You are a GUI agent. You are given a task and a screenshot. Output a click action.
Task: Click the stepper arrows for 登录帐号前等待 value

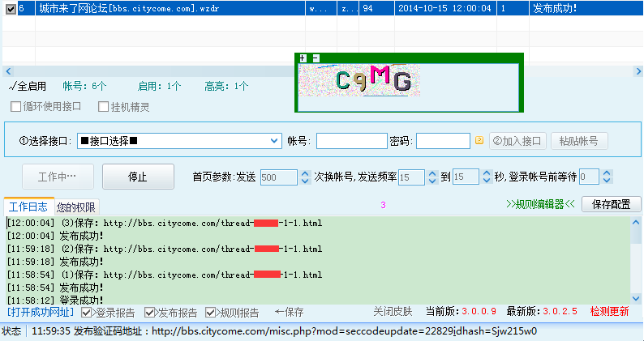pos(607,177)
